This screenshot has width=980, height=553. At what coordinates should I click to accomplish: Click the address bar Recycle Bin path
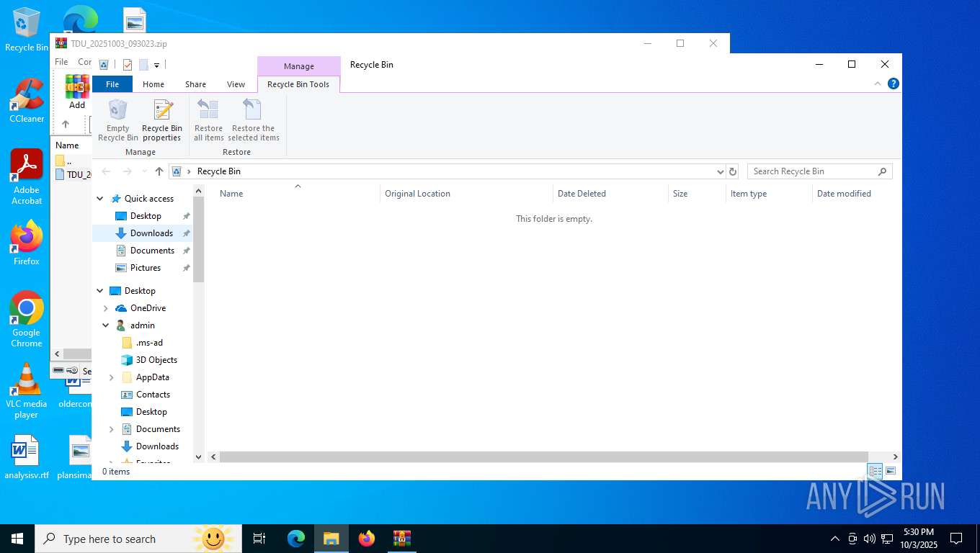pyautogui.click(x=219, y=171)
